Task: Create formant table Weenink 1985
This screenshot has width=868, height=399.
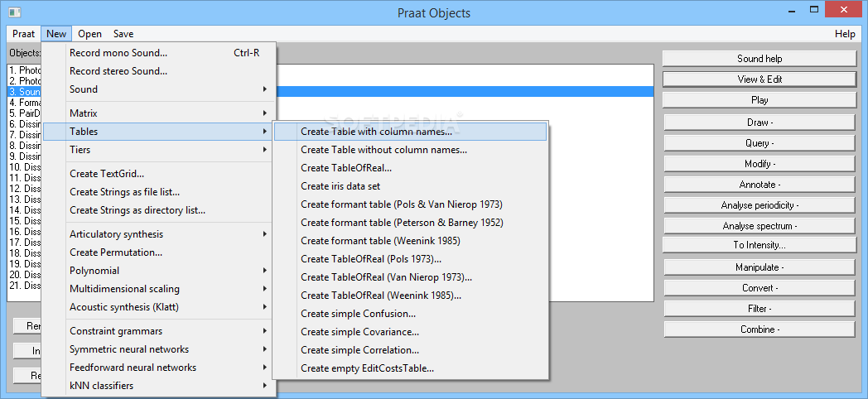Action: (410, 241)
